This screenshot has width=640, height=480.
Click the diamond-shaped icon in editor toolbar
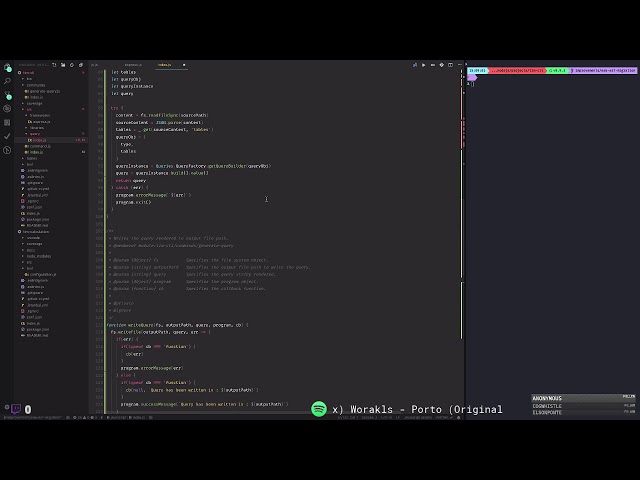pos(442,65)
